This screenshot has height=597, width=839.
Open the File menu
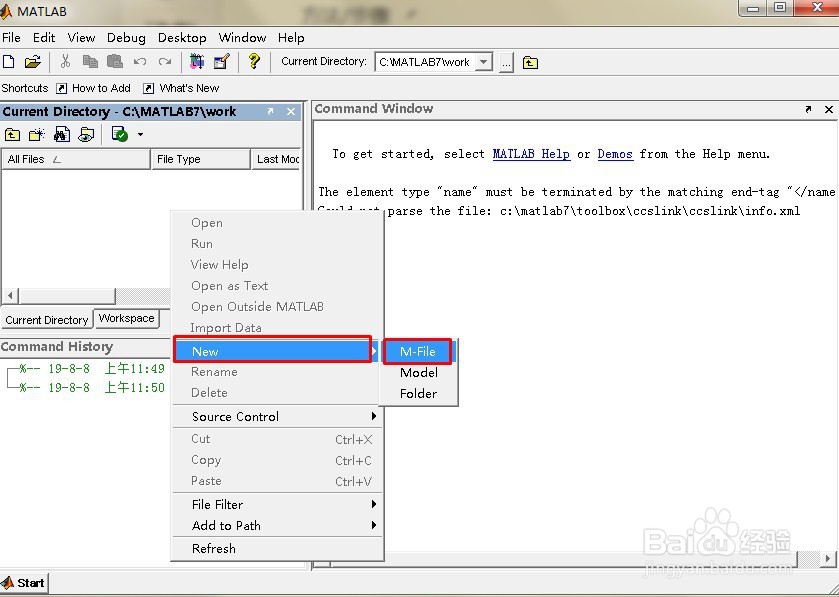coord(11,38)
